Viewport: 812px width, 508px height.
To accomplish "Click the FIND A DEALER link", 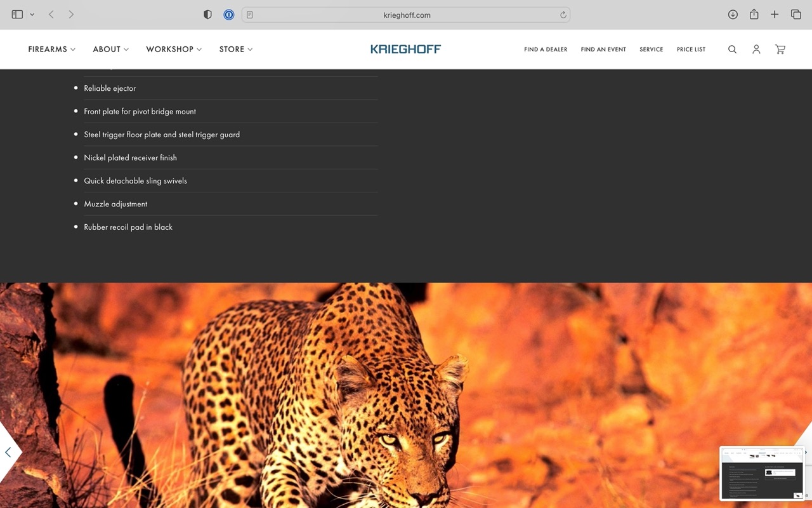I will [546, 50].
